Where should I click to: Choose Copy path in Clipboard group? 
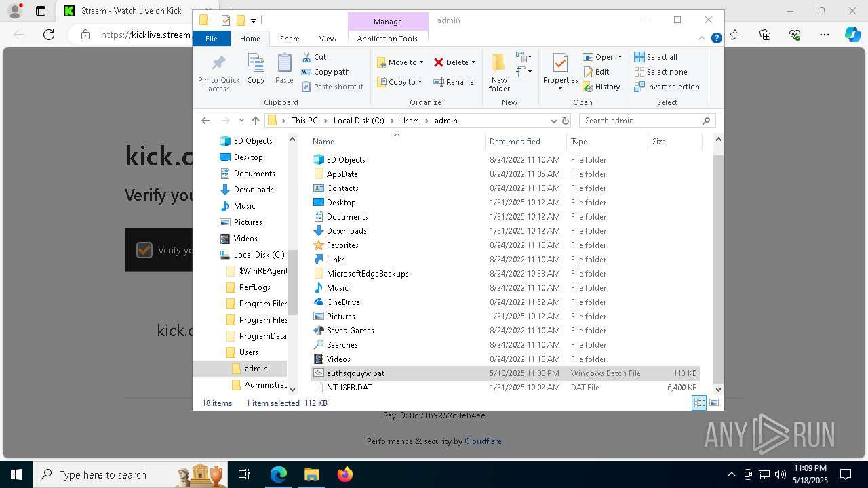point(325,72)
